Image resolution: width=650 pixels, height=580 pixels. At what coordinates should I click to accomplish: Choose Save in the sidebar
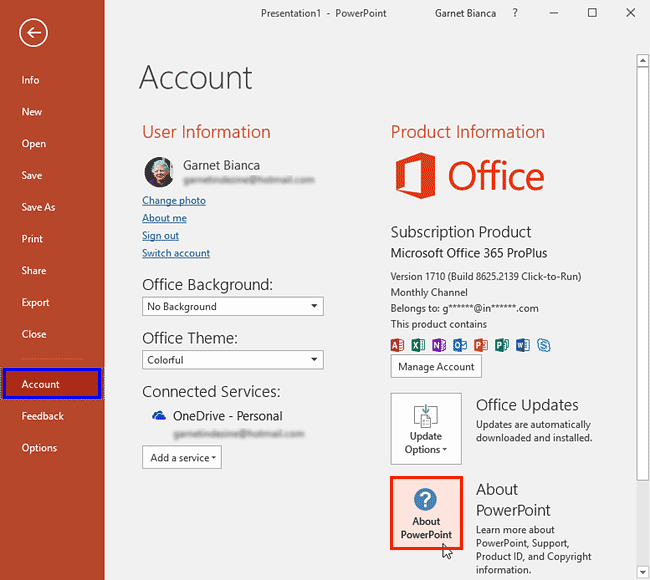[x=32, y=175]
